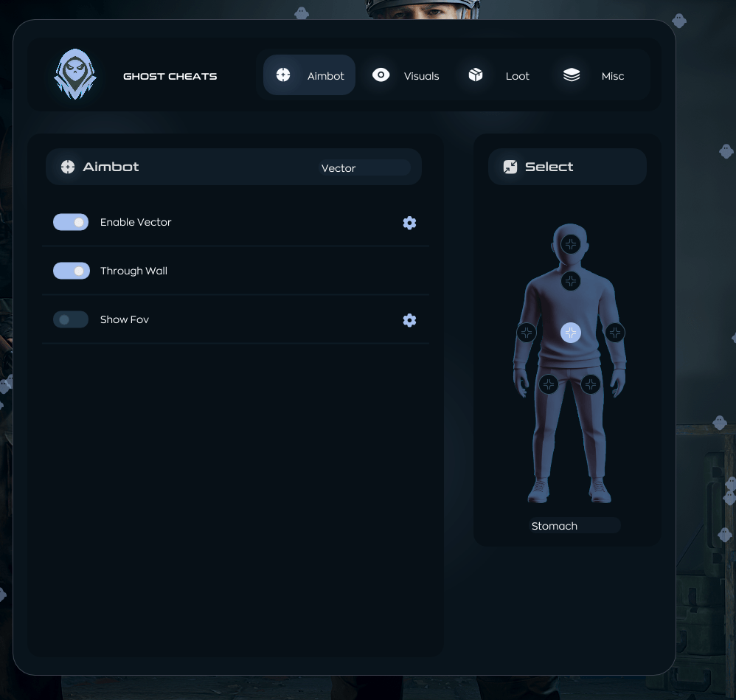Open settings gear for Show Fov

(x=409, y=320)
